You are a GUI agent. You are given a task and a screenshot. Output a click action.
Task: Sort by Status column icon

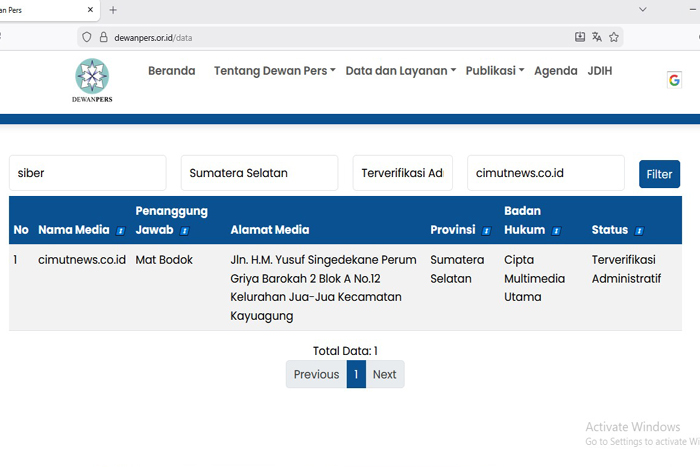(x=639, y=231)
